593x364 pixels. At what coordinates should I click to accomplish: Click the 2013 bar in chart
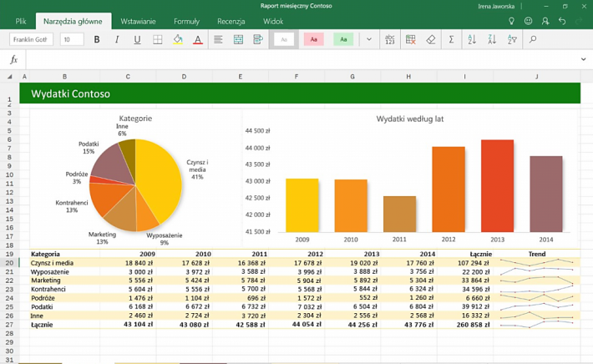[x=497, y=186]
